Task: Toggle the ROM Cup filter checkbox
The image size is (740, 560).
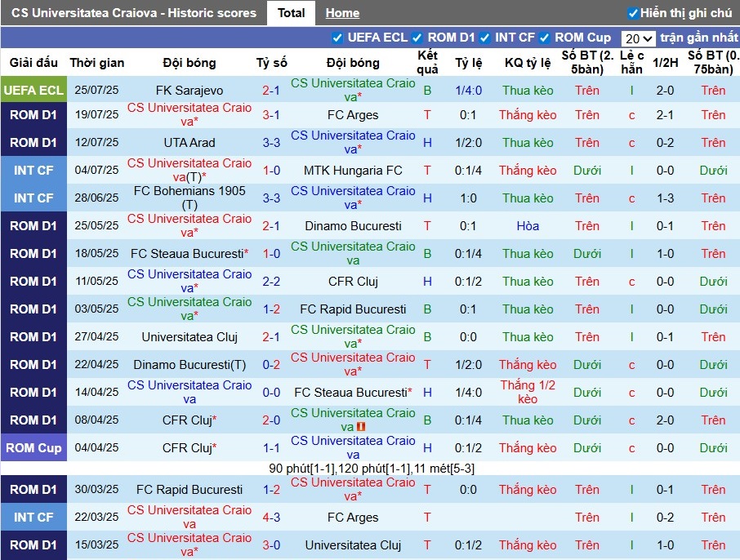Action: (x=545, y=38)
